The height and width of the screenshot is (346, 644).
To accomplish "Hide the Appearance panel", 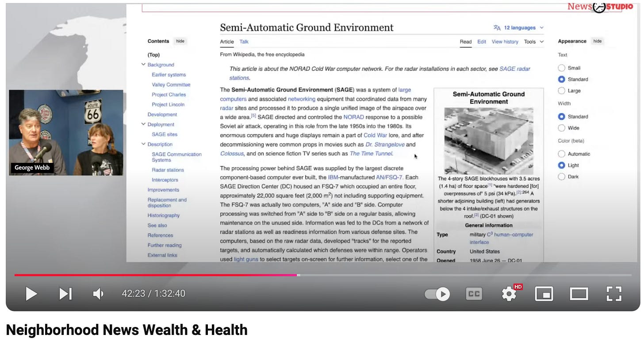I will 597,41.
